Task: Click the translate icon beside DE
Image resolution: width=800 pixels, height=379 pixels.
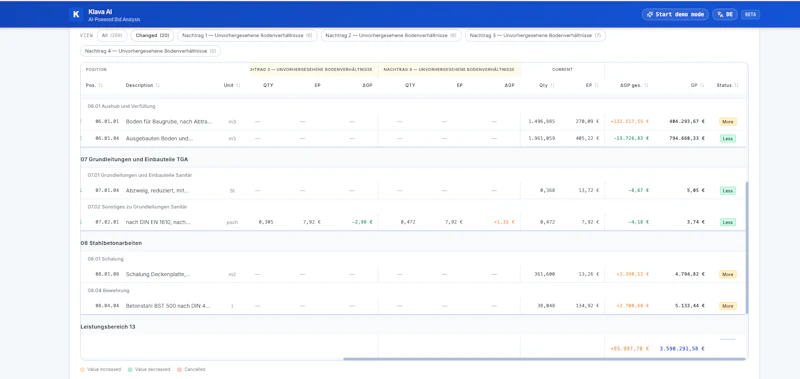Action: 720,14
